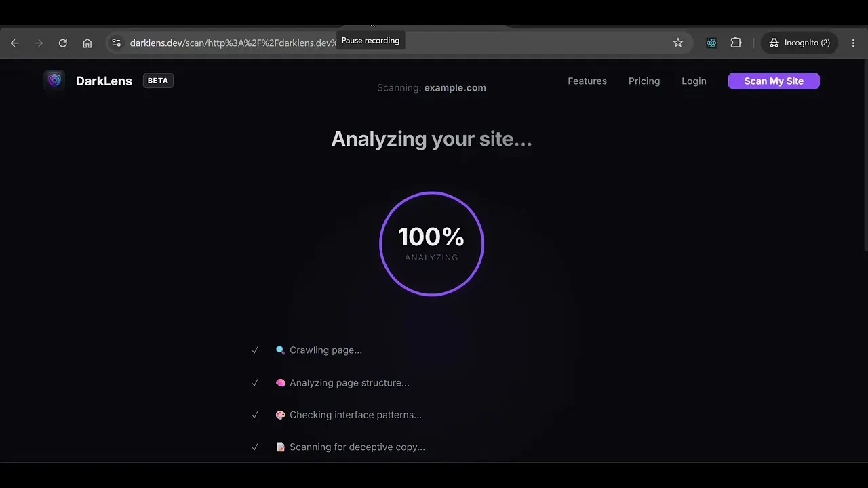Image resolution: width=868 pixels, height=488 pixels.
Task: Click the checkmark next to Crawling page
Action: tap(255, 350)
